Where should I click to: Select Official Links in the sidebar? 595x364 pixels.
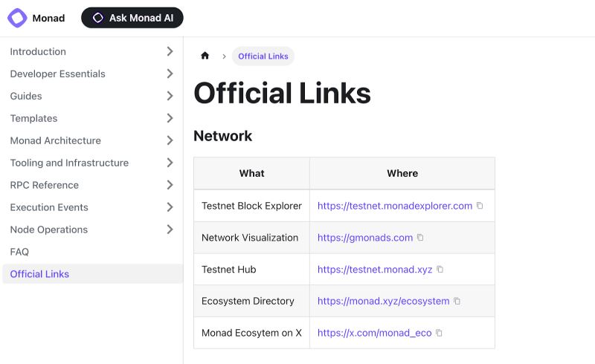[39, 274]
